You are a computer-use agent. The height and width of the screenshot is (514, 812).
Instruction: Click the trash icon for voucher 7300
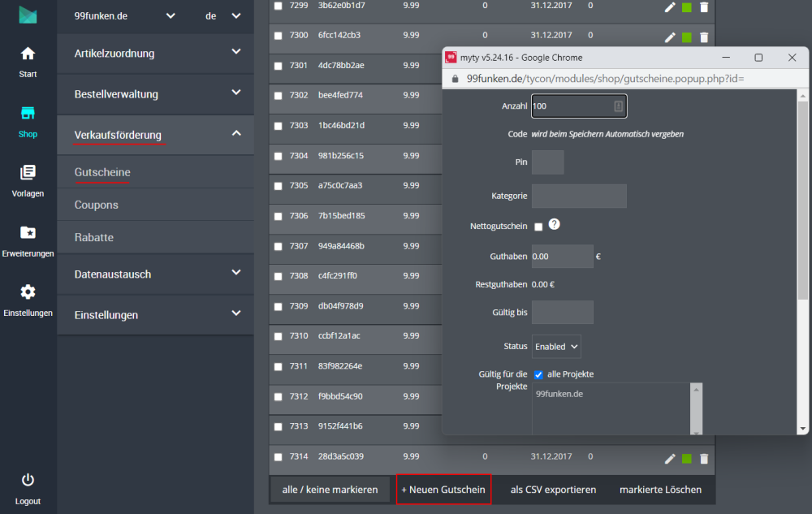click(x=704, y=37)
